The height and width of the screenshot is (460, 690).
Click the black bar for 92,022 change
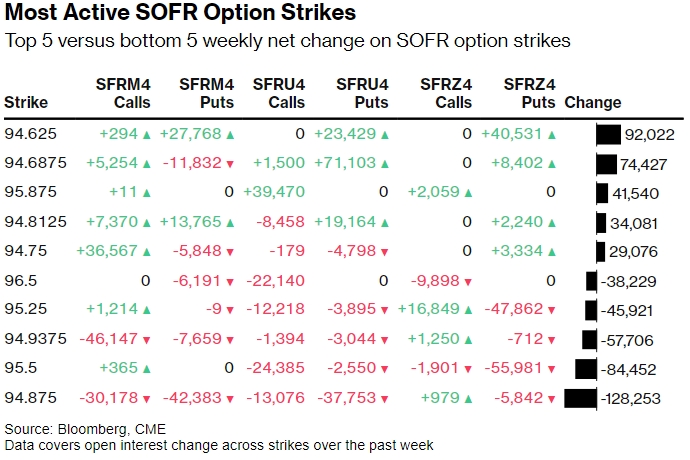click(609, 134)
